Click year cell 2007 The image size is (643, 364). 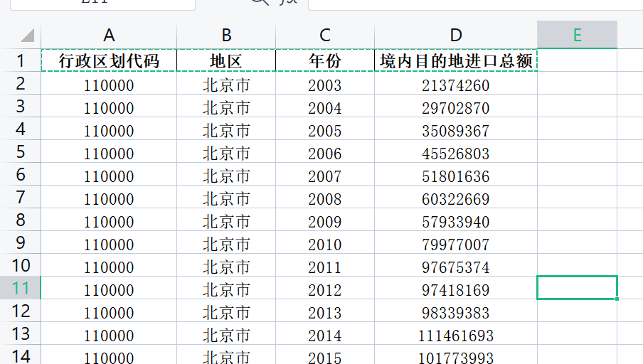[325, 174]
